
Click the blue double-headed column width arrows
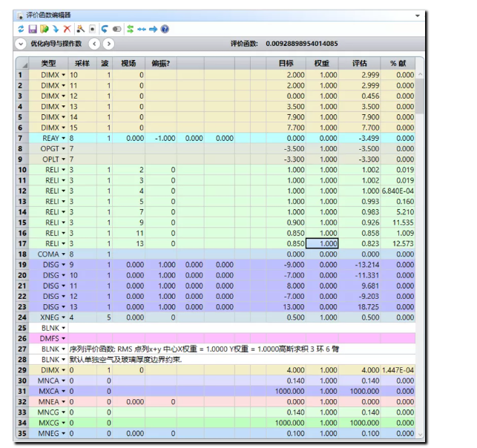[x=142, y=29]
